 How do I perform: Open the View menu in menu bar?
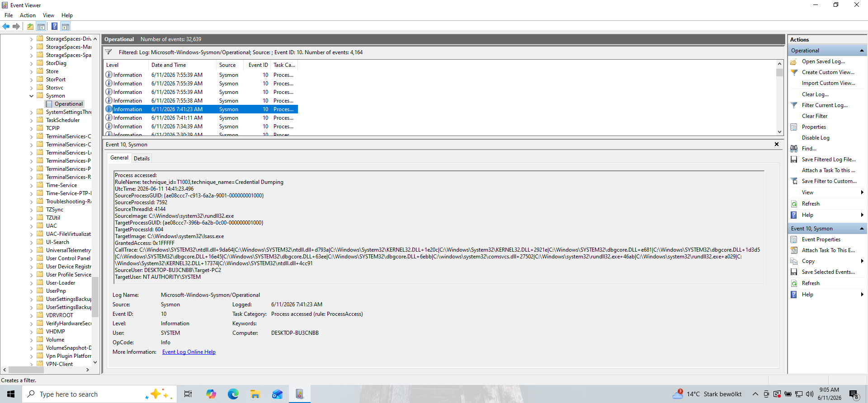click(48, 15)
